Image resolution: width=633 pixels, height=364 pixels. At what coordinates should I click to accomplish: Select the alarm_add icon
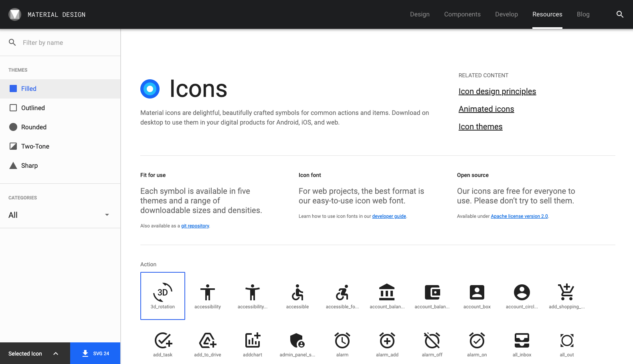[x=387, y=344]
